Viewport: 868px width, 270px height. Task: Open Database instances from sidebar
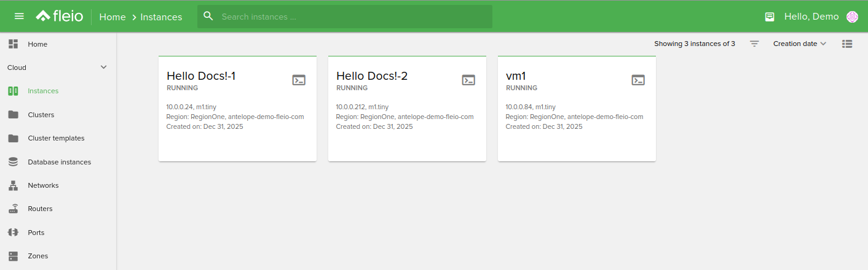click(59, 162)
